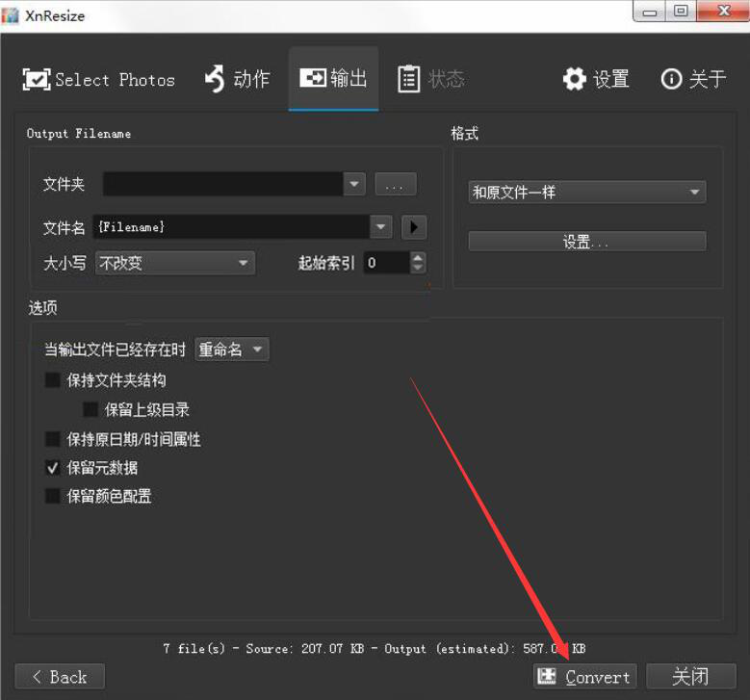Click the 当输出文件已经存在时 label
The image size is (750, 700).
coord(115,350)
